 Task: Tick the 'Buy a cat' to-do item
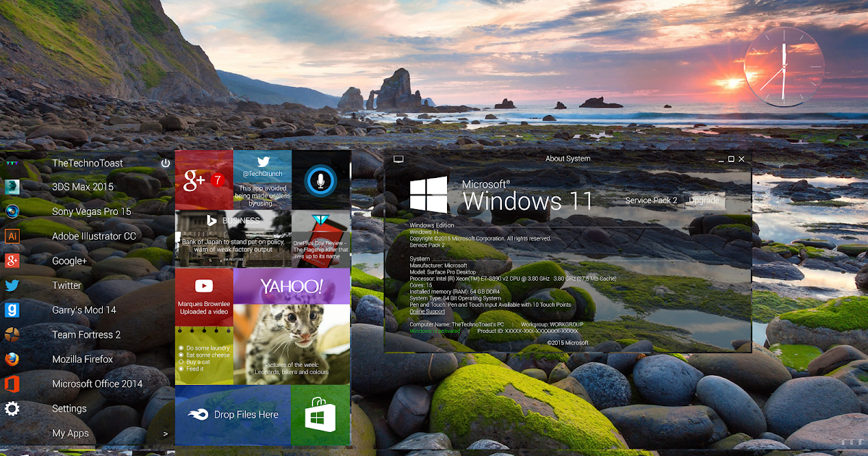pos(181,362)
